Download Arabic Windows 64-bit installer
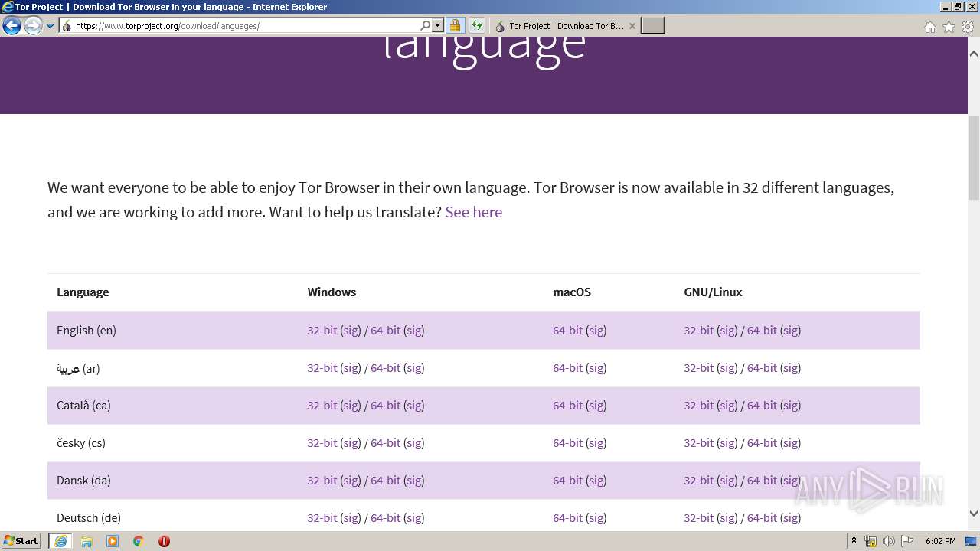This screenshot has width=980, height=551. pos(385,368)
